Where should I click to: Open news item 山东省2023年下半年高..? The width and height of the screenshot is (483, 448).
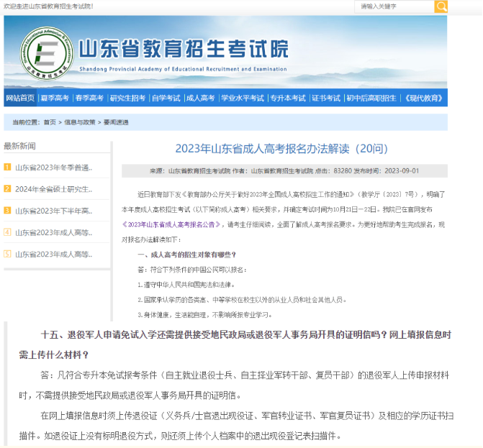click(53, 211)
